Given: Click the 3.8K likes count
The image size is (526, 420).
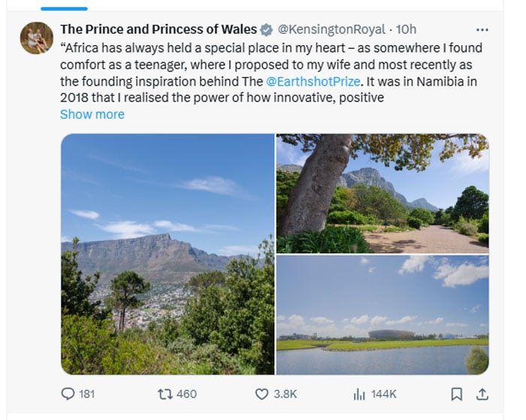Looking at the screenshot, I should point(285,394).
